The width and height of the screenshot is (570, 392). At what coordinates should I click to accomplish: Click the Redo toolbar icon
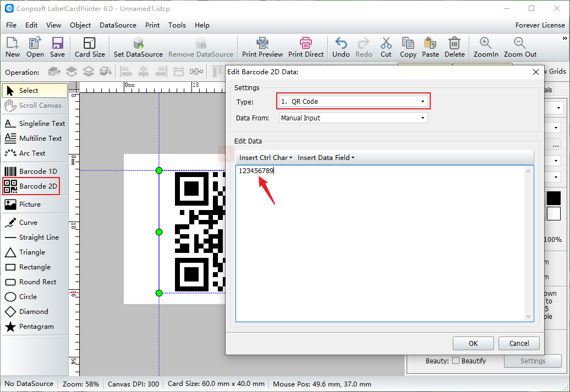364,47
